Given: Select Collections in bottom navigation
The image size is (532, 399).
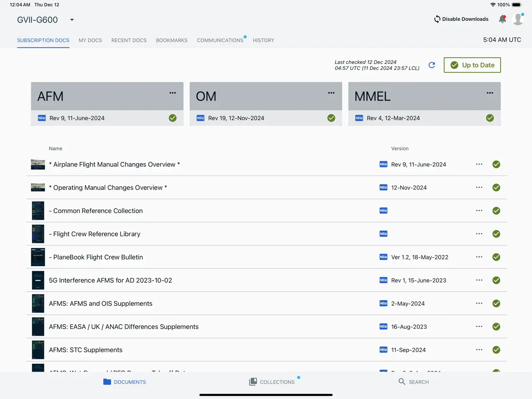Looking at the screenshot, I should (272, 382).
